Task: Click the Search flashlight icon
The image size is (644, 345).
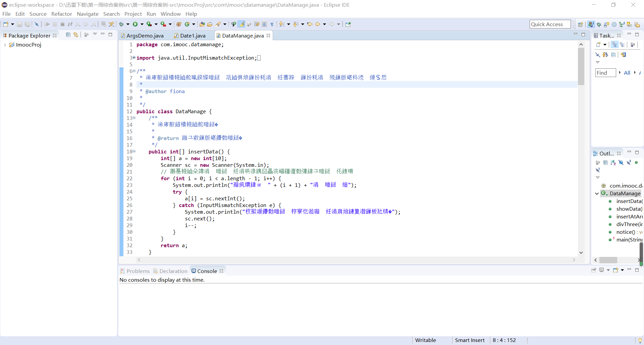Action: click(218, 24)
